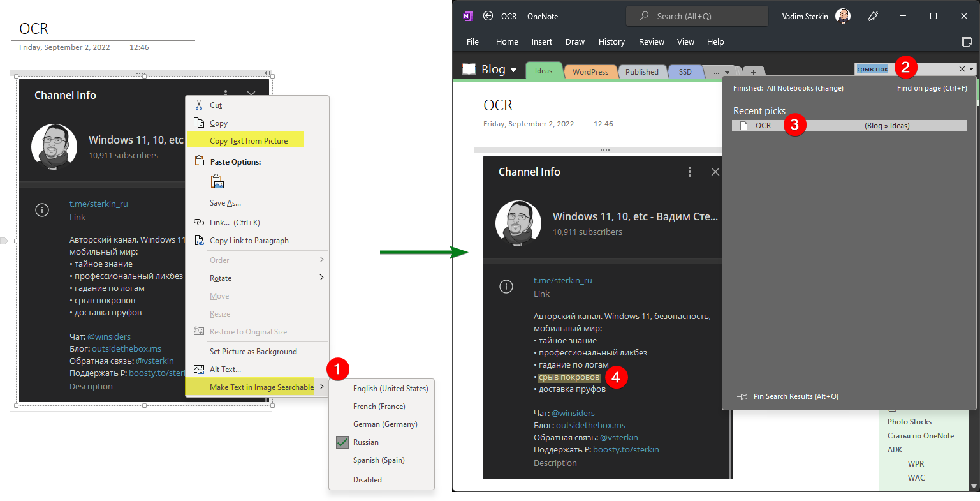Choose Restore to Original Size
The height and width of the screenshot is (501, 980).
[x=257, y=332]
